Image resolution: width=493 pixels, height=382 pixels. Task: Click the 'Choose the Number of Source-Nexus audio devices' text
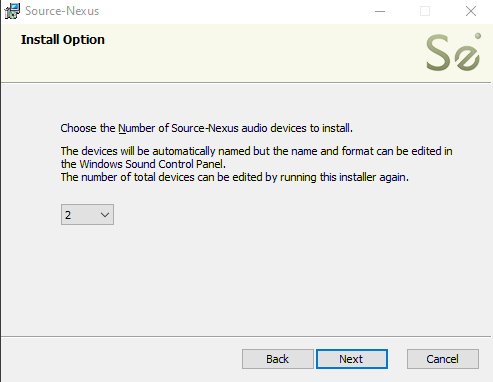206,128
